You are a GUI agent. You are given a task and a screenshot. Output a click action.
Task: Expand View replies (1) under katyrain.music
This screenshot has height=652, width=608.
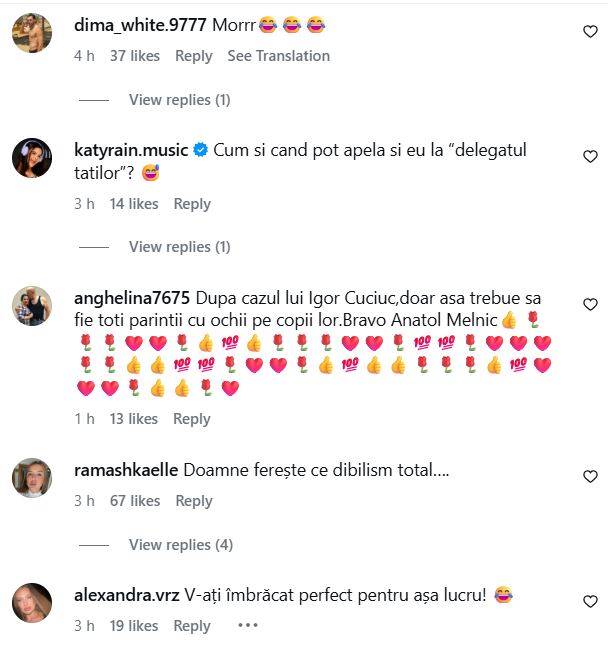(179, 247)
